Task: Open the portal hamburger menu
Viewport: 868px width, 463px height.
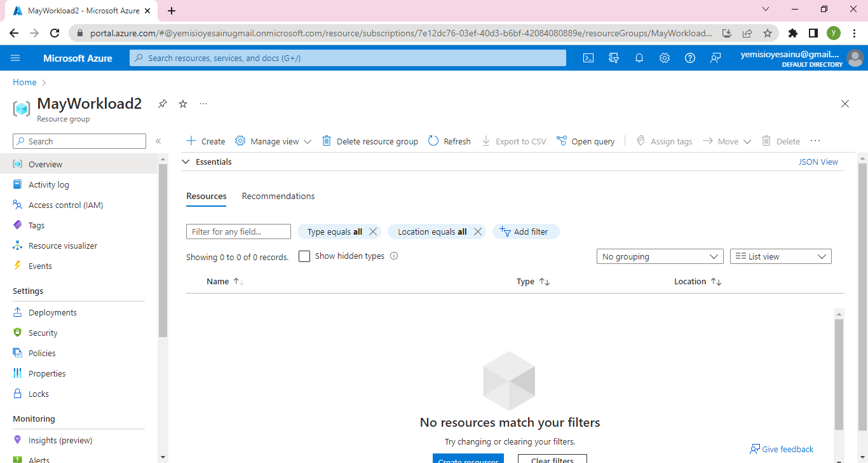Action: 15,58
